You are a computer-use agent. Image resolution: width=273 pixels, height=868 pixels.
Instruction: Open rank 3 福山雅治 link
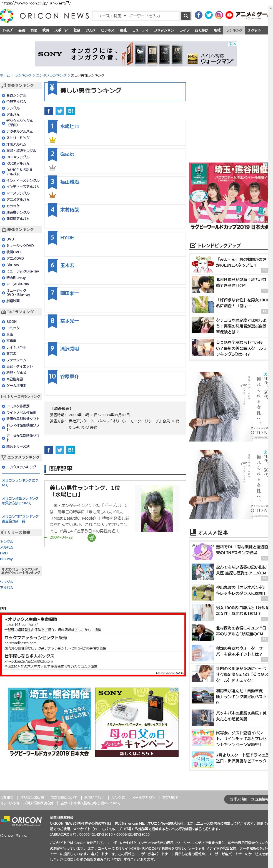[69, 182]
